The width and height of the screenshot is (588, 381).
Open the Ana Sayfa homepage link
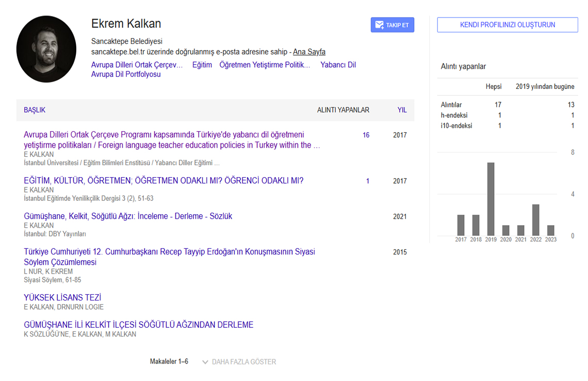coord(309,52)
